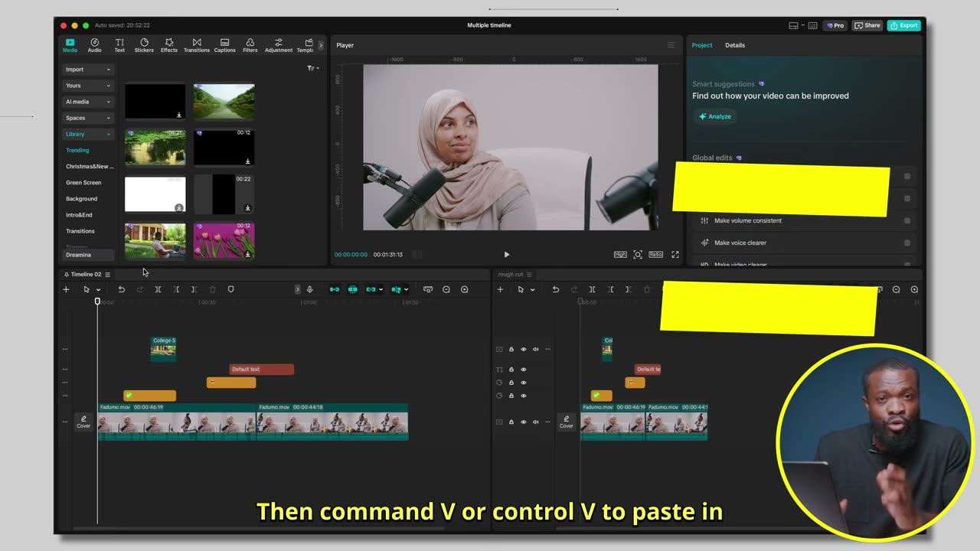This screenshot has width=980, height=551.
Task: Hide the main video track in rough cut
Action: (x=524, y=422)
